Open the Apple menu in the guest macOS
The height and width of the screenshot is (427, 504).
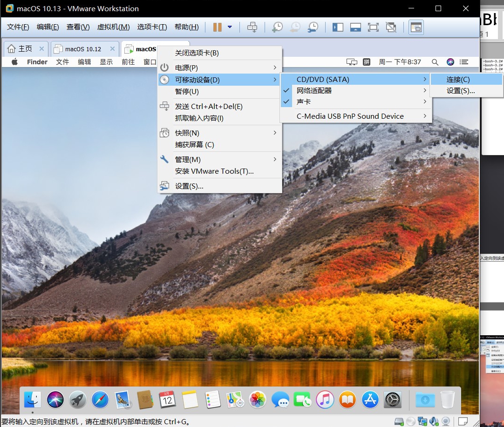click(14, 61)
